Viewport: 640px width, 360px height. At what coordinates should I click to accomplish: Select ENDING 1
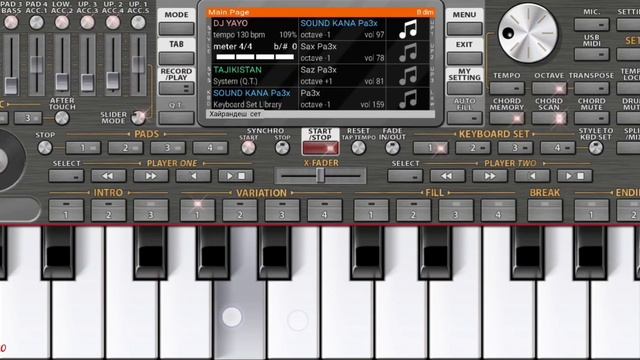pyautogui.click(x=591, y=210)
